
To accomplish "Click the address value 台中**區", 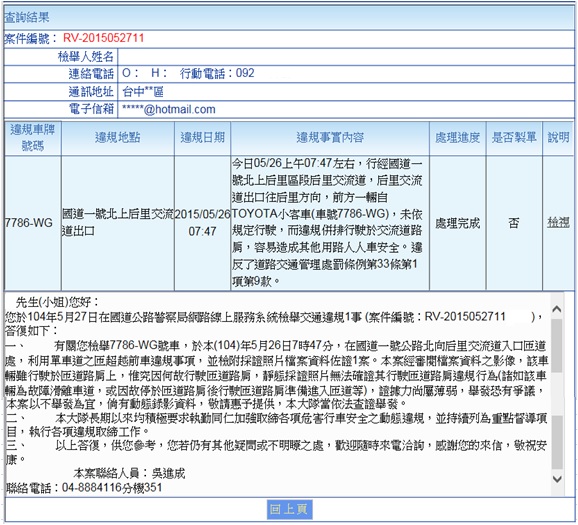I will (x=143, y=91).
